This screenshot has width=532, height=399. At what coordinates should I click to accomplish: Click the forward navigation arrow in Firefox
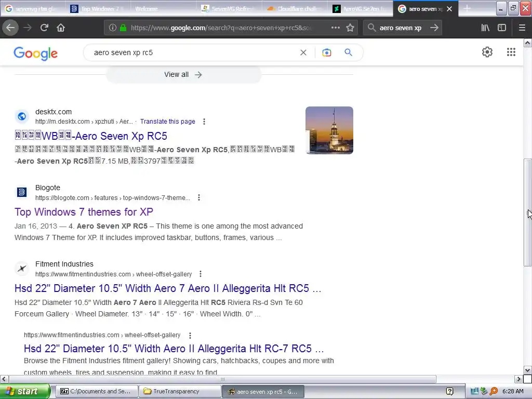pos(28,28)
